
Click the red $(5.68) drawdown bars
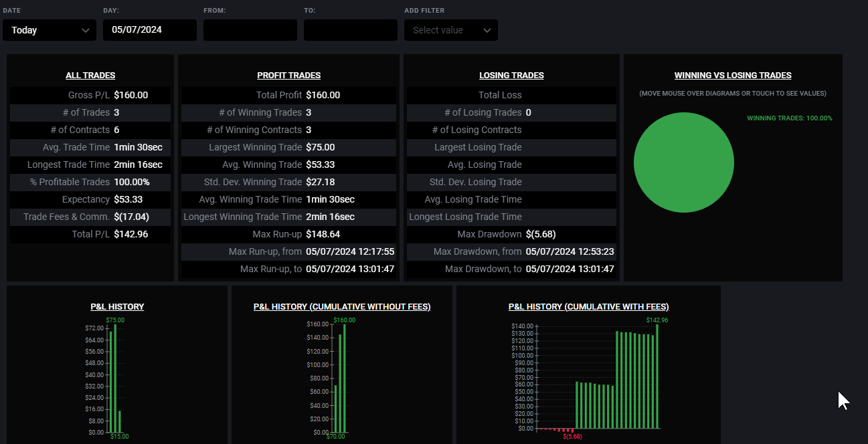557,430
